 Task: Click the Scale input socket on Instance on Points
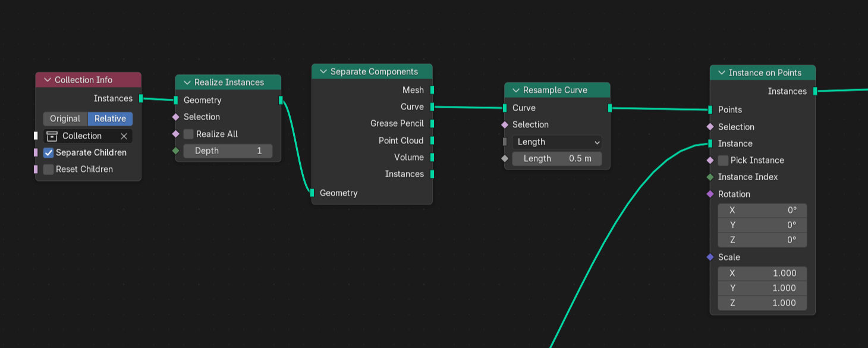point(710,257)
